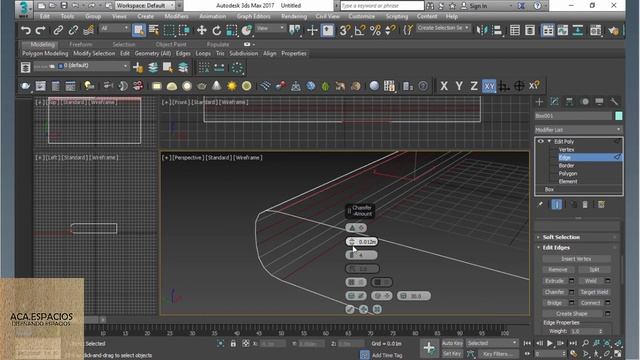The width and height of the screenshot is (640, 360).
Task: Open the Create Selection Set dropdown
Action: click(443, 28)
